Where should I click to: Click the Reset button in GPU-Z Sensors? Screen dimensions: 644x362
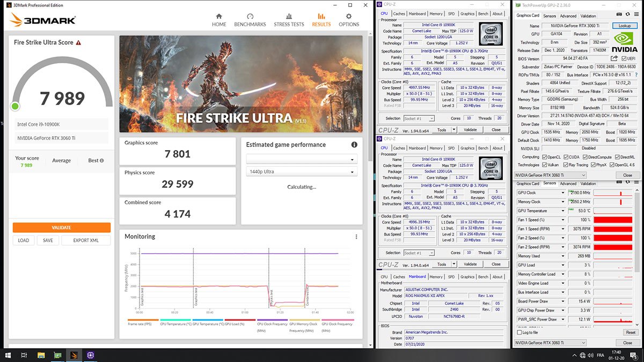click(x=630, y=333)
